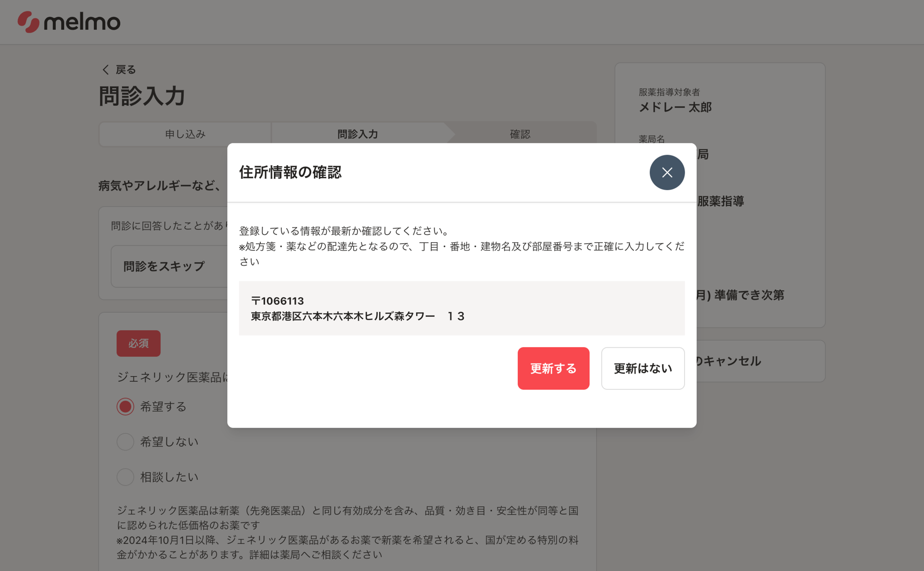Select the 希望する radio button
The width and height of the screenshot is (924, 571).
click(x=126, y=406)
